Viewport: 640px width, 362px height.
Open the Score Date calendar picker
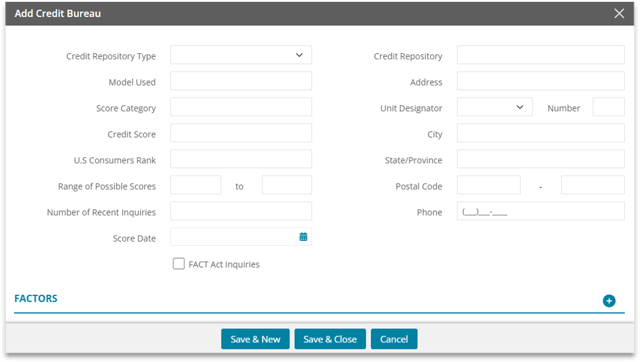point(303,237)
